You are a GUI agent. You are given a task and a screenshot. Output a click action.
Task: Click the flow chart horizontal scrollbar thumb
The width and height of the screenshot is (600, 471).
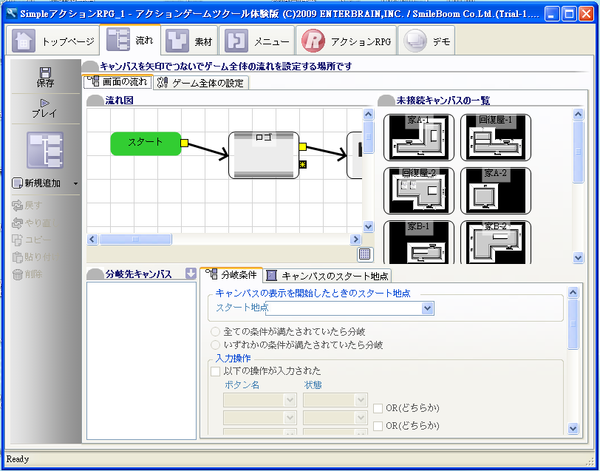pyautogui.click(x=135, y=240)
